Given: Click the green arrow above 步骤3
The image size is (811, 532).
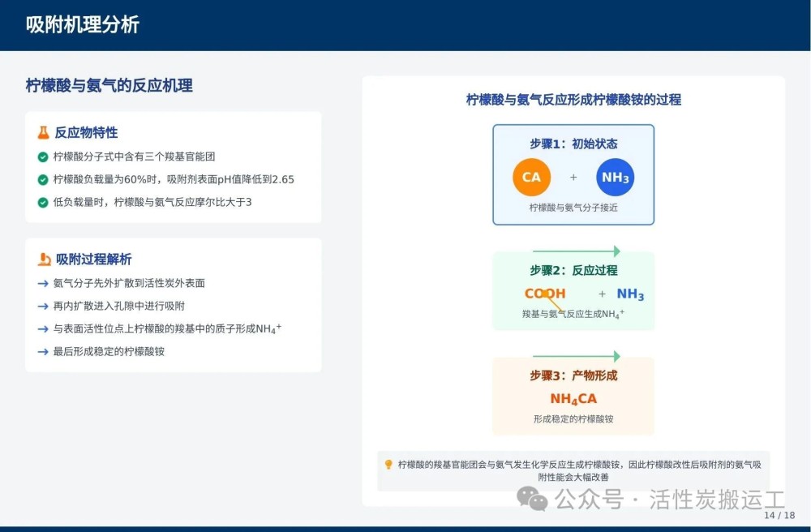Looking at the screenshot, I should pyautogui.click(x=576, y=356).
